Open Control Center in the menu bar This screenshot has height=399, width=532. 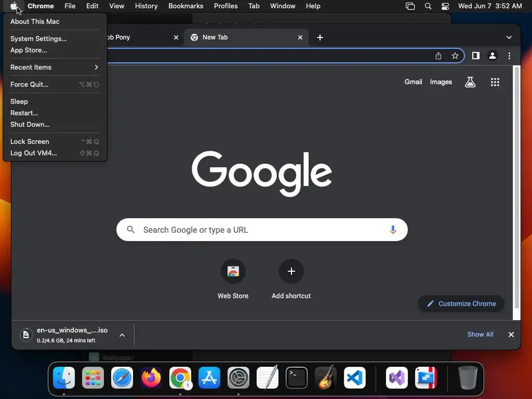[x=445, y=6]
